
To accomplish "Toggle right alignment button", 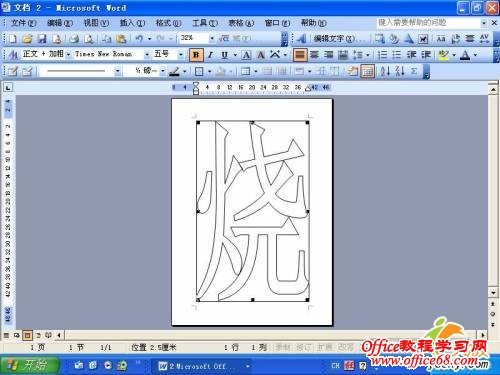I will click(329, 55).
